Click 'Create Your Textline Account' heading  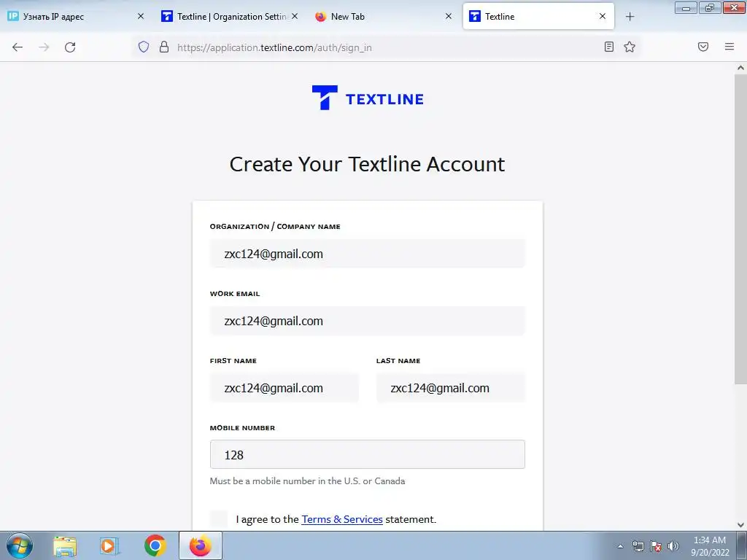368,164
